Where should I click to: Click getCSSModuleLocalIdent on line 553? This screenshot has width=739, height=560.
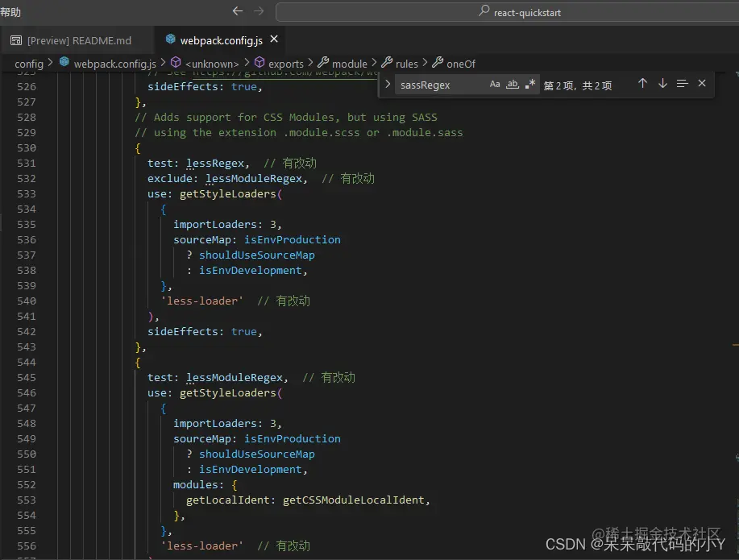click(x=354, y=500)
